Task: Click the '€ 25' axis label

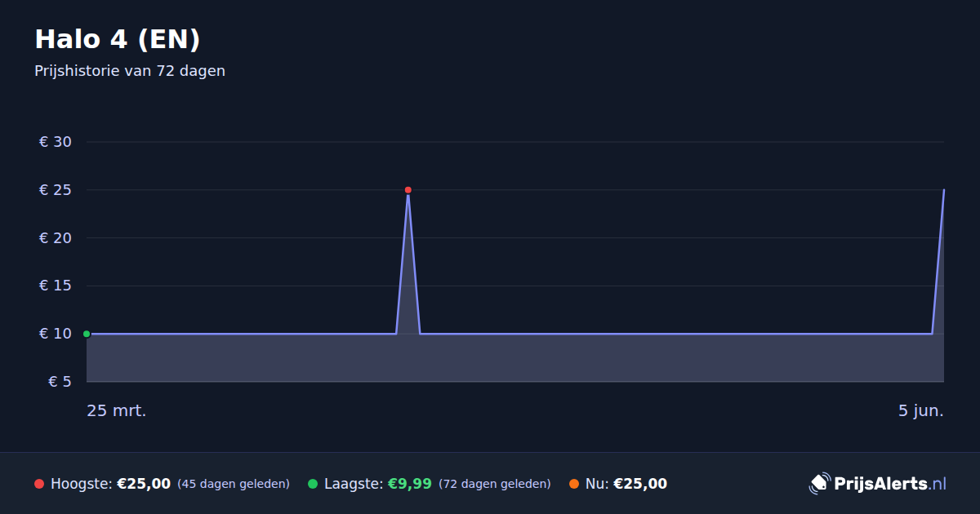Action: click(x=56, y=190)
